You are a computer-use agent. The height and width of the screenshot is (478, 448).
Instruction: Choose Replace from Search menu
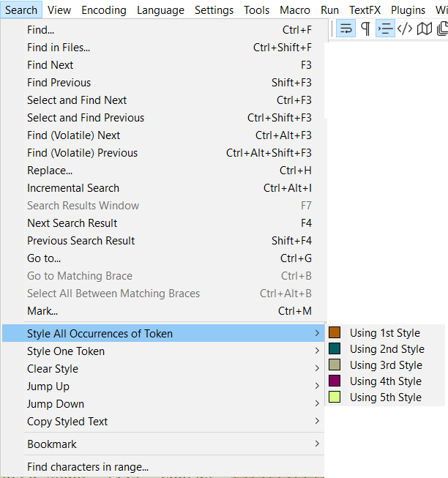50,171
